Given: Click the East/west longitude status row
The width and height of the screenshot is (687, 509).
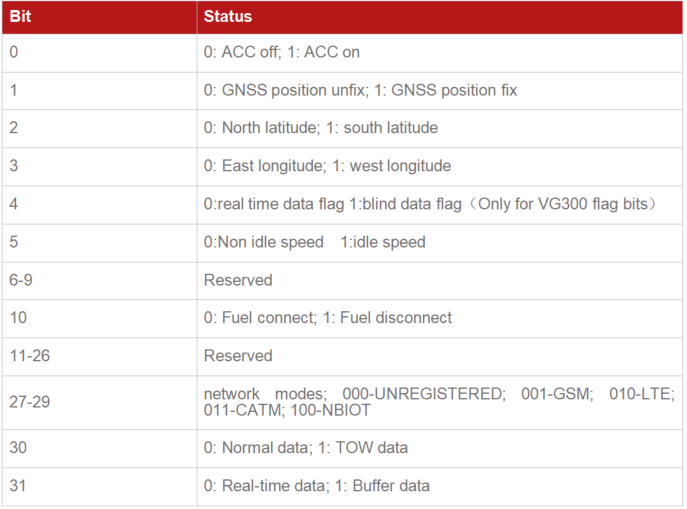Looking at the screenshot, I should coord(327,166).
